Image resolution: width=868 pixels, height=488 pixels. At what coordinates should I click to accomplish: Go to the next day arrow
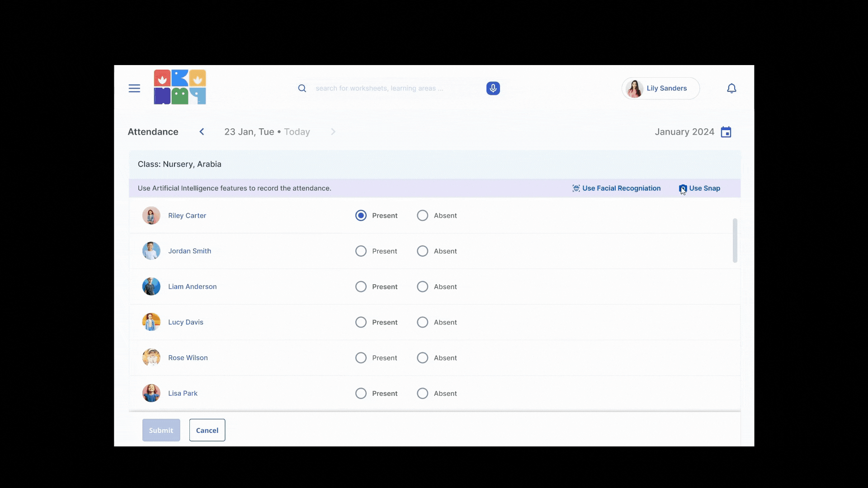(333, 132)
